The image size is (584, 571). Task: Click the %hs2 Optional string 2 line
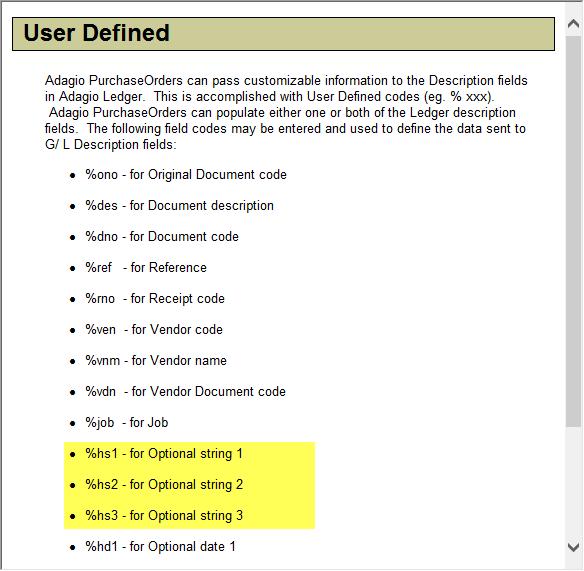(164, 485)
